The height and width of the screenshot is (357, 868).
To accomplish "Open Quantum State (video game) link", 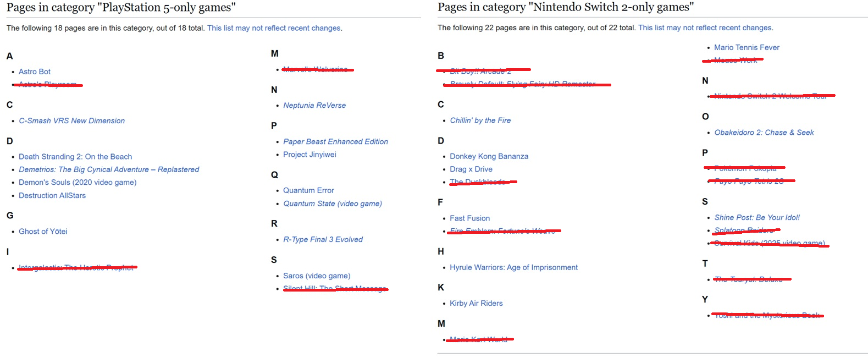I will coord(333,204).
